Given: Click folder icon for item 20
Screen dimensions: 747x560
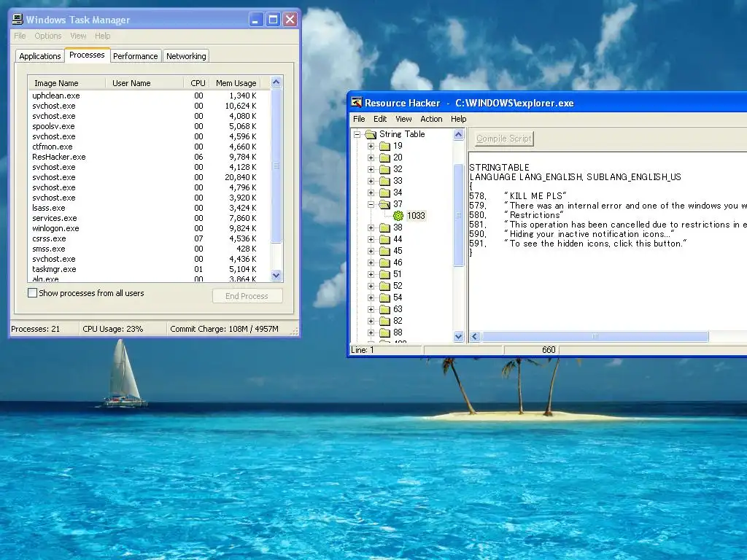Looking at the screenshot, I should coord(385,157).
